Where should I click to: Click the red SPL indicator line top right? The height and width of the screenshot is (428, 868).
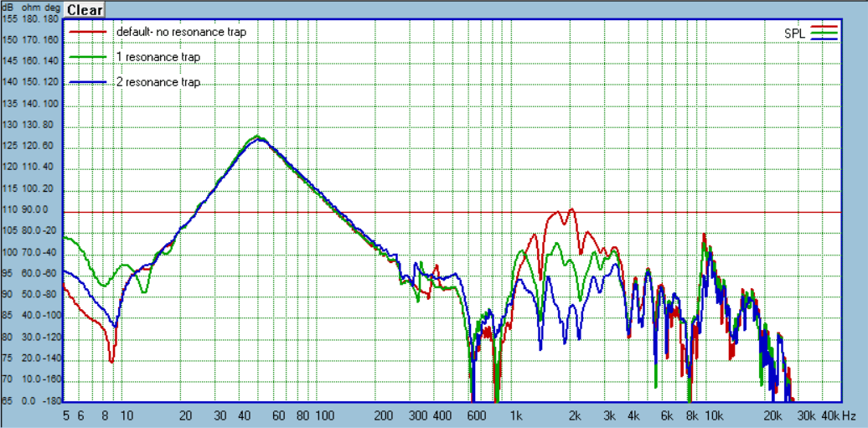coord(823,27)
